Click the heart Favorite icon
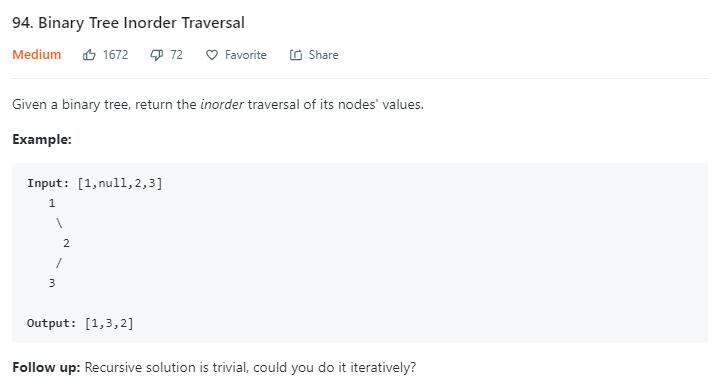This screenshot has height=388, width=720. (212, 55)
